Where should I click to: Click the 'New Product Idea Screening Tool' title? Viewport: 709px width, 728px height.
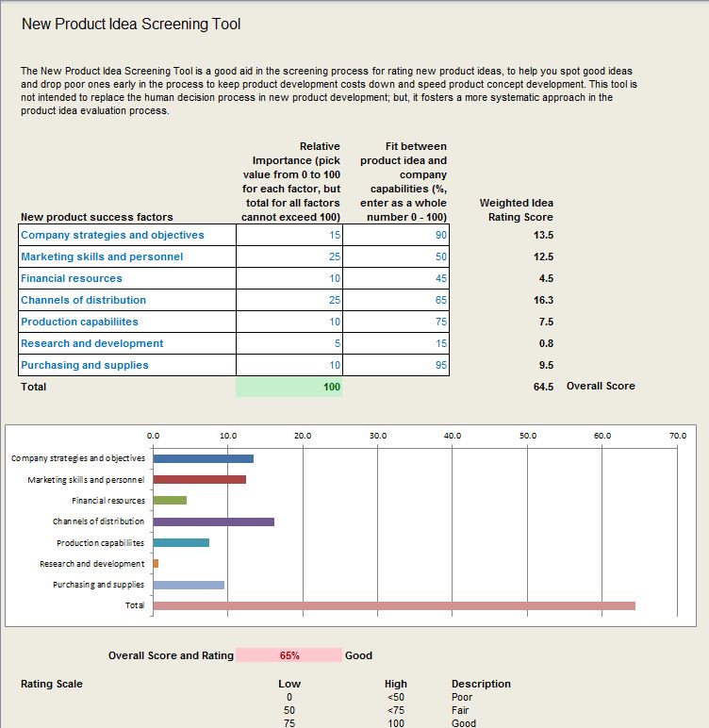pyautogui.click(x=131, y=25)
